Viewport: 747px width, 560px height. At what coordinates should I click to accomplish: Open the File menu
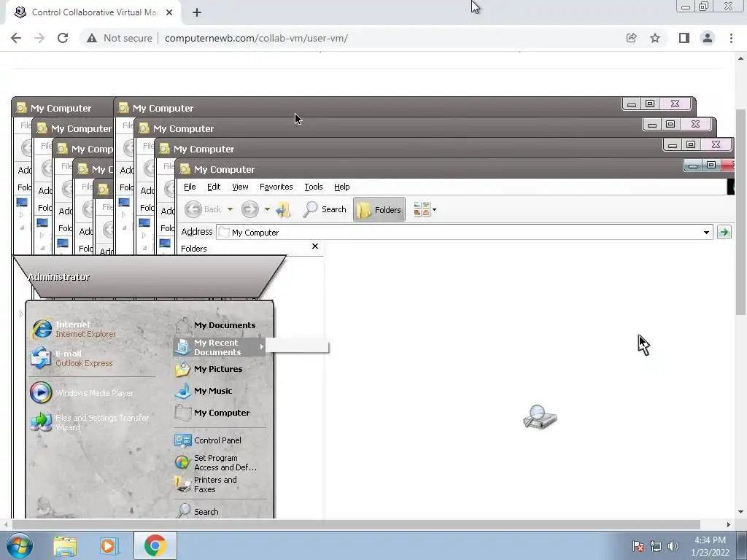(x=190, y=187)
